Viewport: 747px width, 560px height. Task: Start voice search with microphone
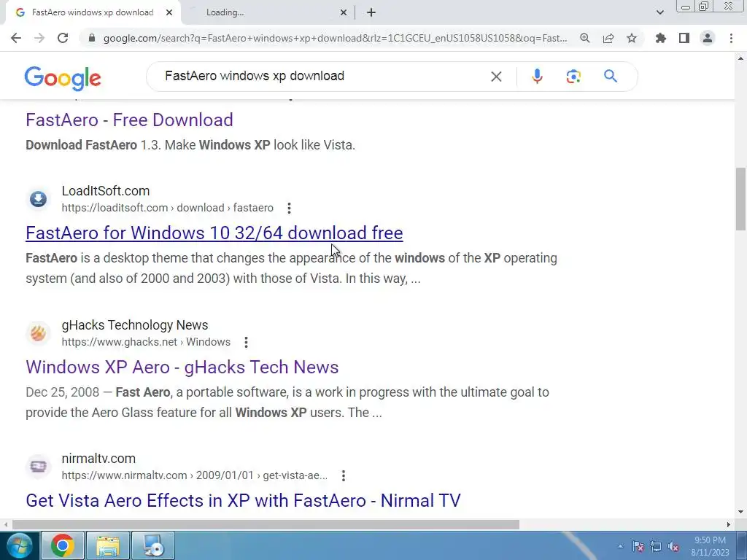(x=537, y=76)
